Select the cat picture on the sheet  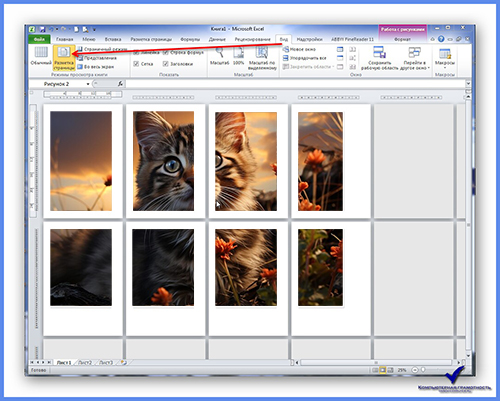pos(197,209)
